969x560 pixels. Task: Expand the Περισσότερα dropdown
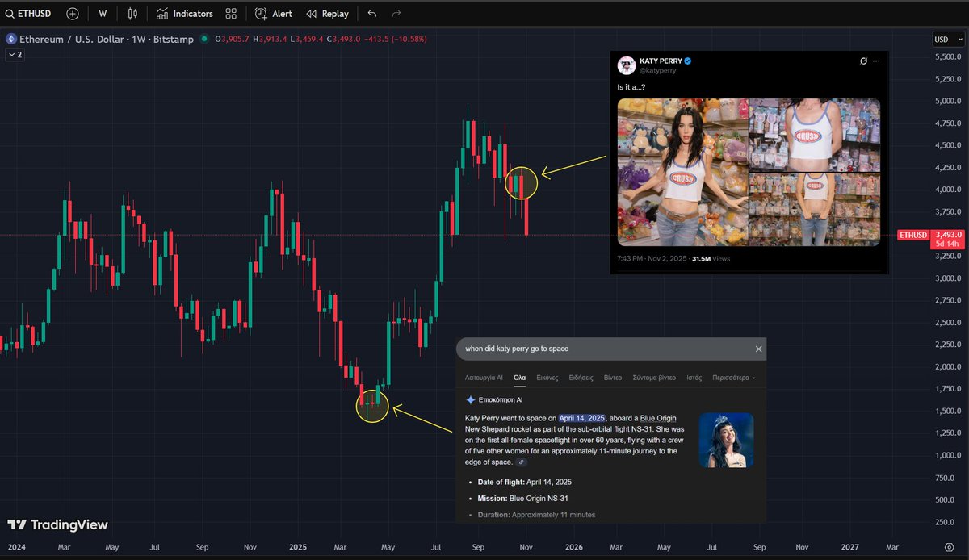coord(733,378)
